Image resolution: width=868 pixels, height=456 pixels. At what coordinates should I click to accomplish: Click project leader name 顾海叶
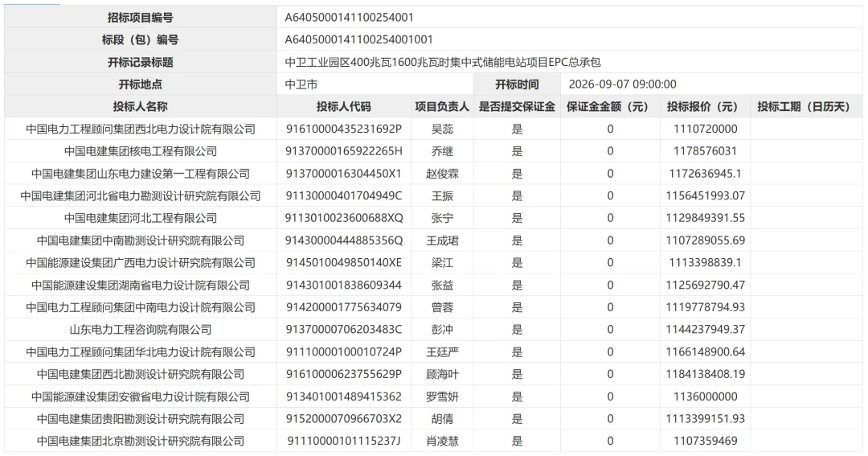[x=442, y=374]
